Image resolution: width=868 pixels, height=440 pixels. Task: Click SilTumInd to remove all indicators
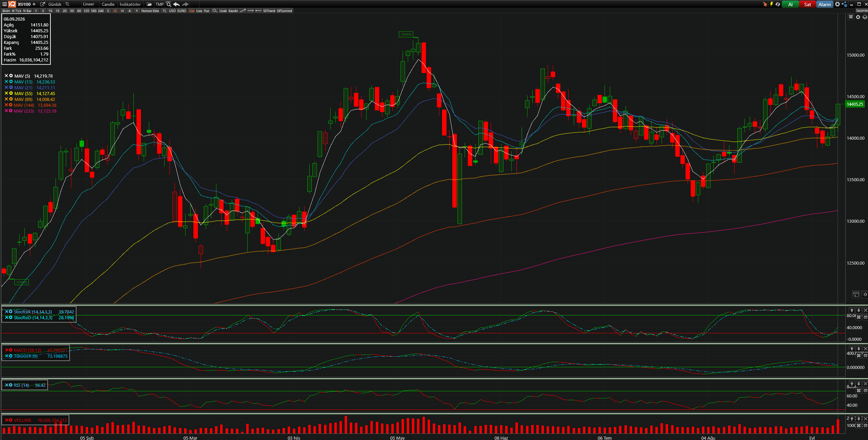coord(285,11)
